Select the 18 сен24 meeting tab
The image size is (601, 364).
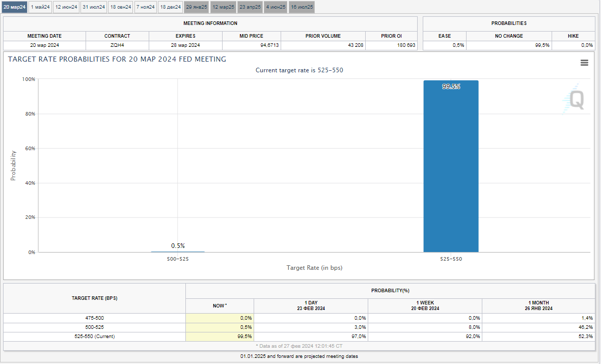point(121,7)
